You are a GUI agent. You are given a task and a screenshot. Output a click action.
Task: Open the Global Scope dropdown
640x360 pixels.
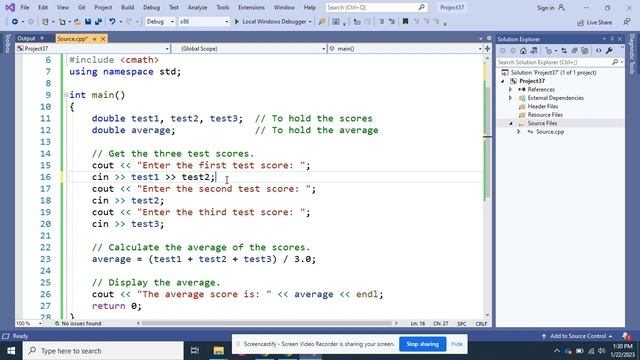coord(249,49)
